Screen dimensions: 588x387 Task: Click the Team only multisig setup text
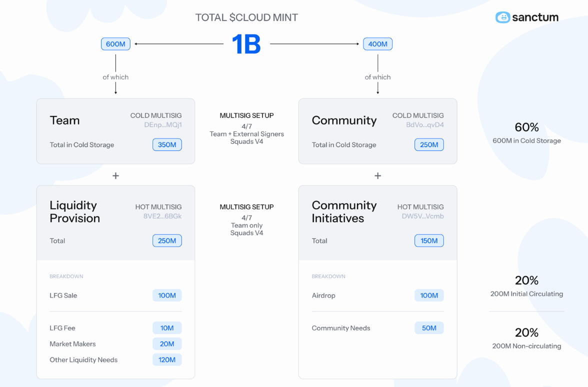click(x=247, y=225)
